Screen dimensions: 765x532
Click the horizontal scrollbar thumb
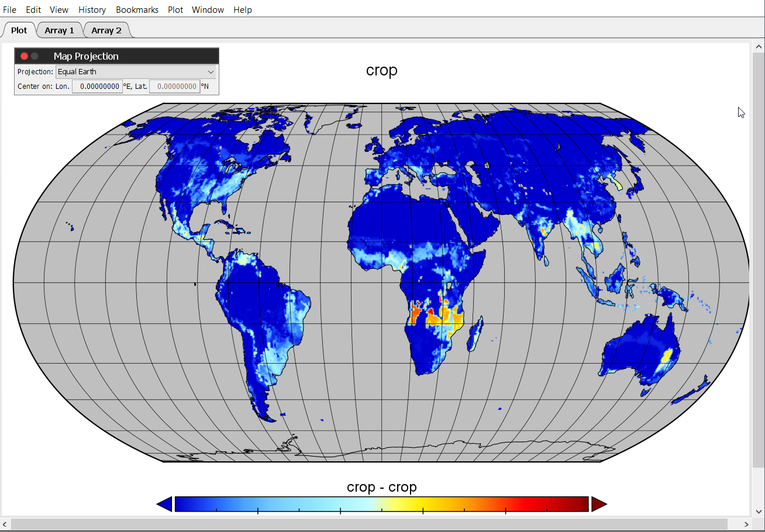[369, 524]
